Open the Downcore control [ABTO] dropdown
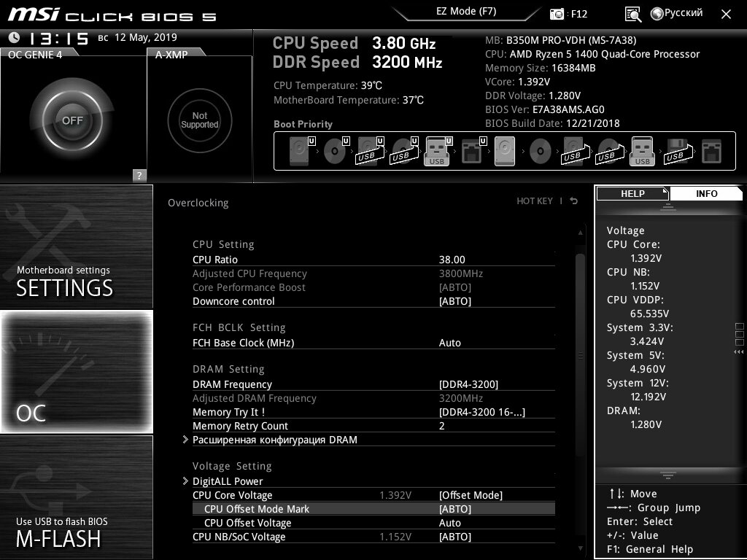Image resolution: width=747 pixels, height=560 pixels. click(455, 301)
